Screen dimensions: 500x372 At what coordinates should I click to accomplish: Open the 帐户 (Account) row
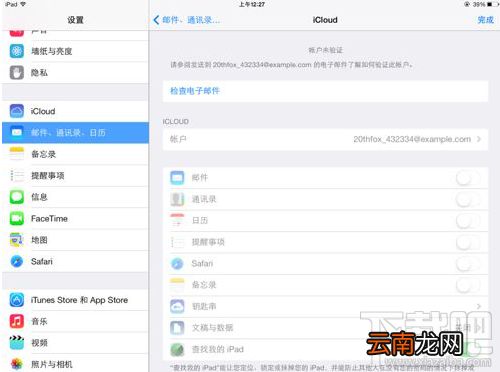325,139
